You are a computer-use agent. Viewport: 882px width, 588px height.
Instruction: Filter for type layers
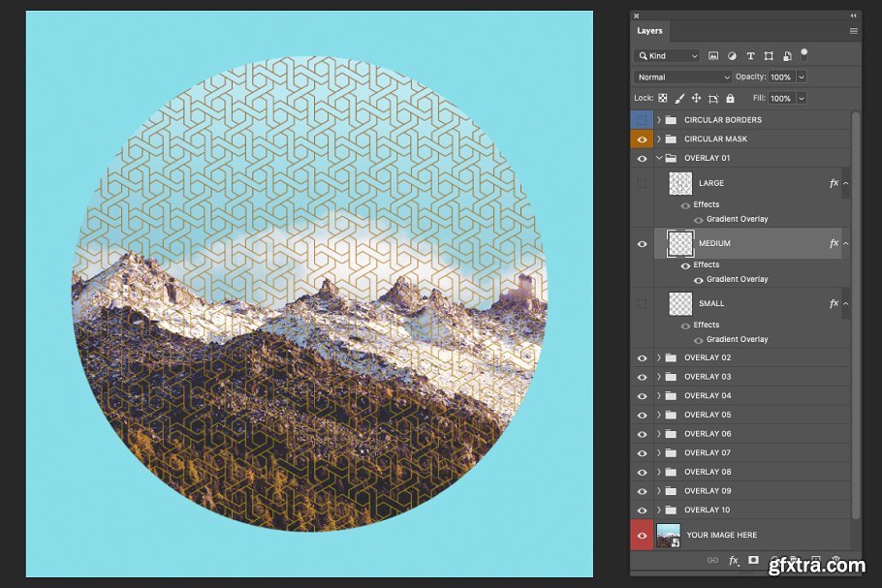(750, 56)
